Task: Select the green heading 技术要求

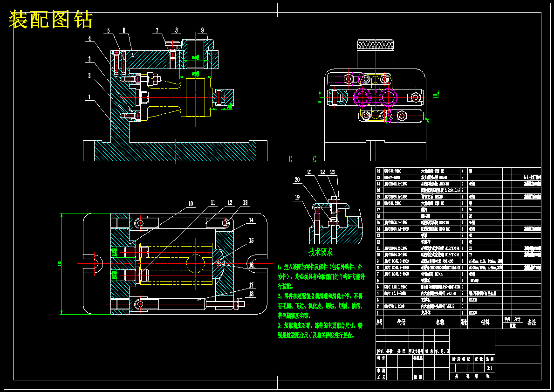Action: pyautogui.click(x=321, y=252)
